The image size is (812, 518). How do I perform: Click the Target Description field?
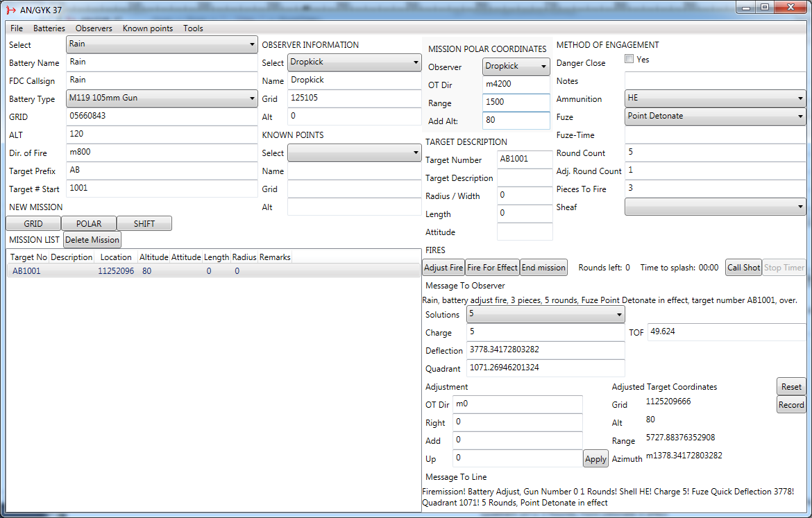pyautogui.click(x=525, y=178)
